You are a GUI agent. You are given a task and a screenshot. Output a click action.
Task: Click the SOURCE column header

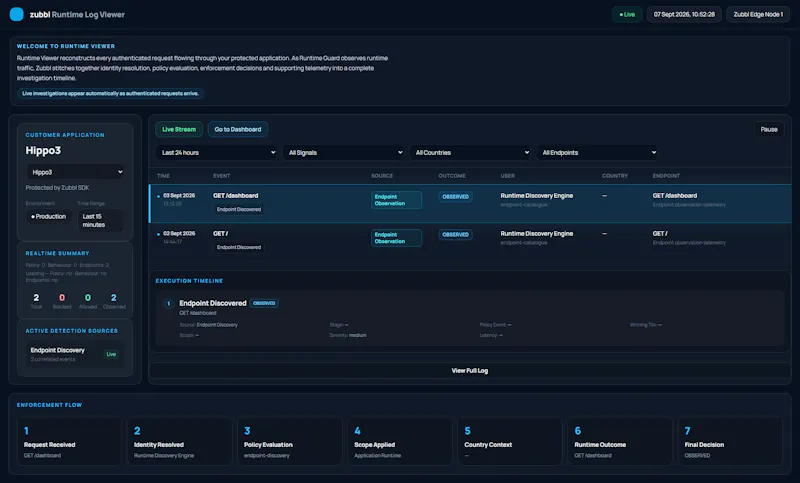(x=382, y=176)
